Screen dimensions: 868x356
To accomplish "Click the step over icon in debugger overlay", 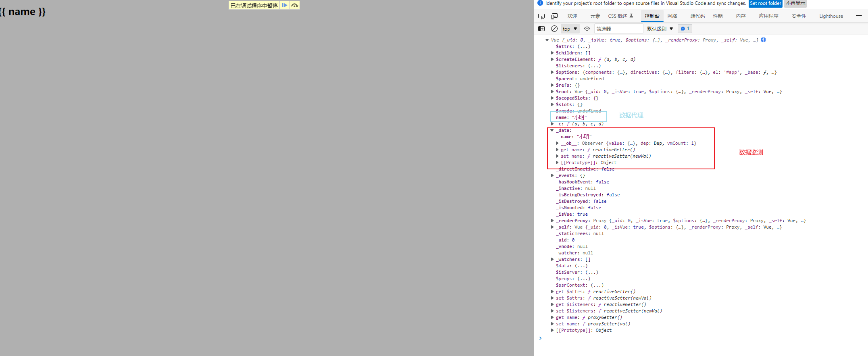I will [x=295, y=5].
